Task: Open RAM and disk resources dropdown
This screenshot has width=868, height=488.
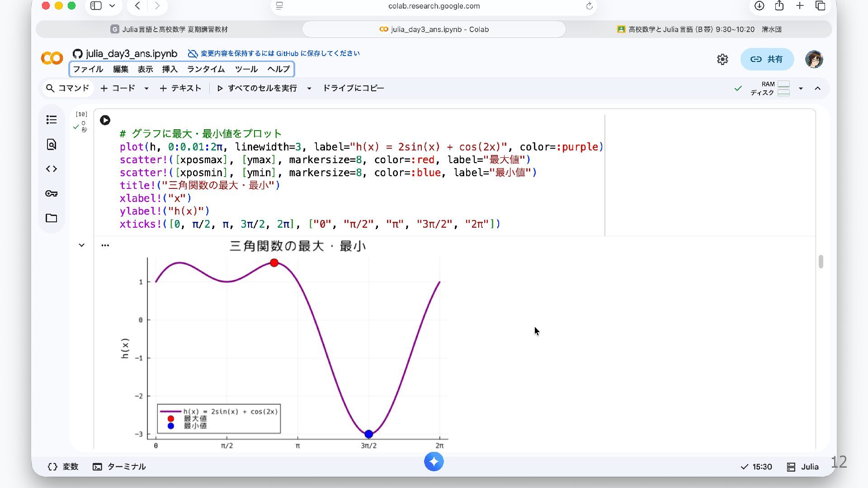Action: pos(801,89)
